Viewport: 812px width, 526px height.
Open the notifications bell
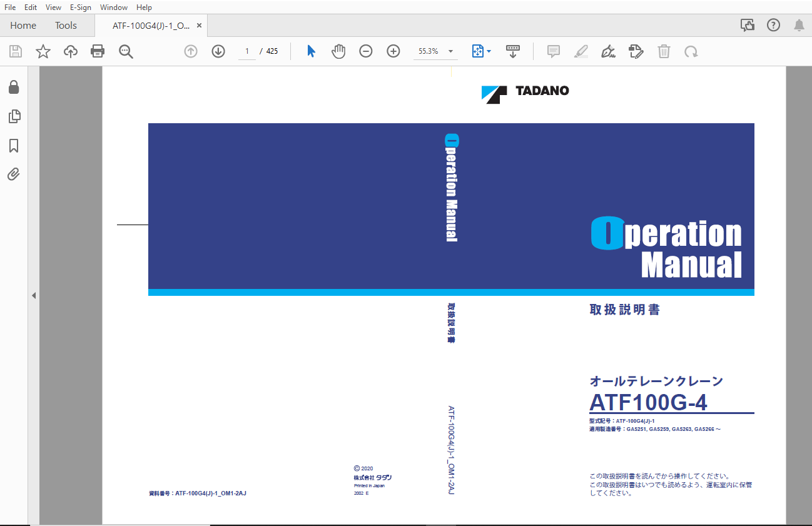point(799,25)
